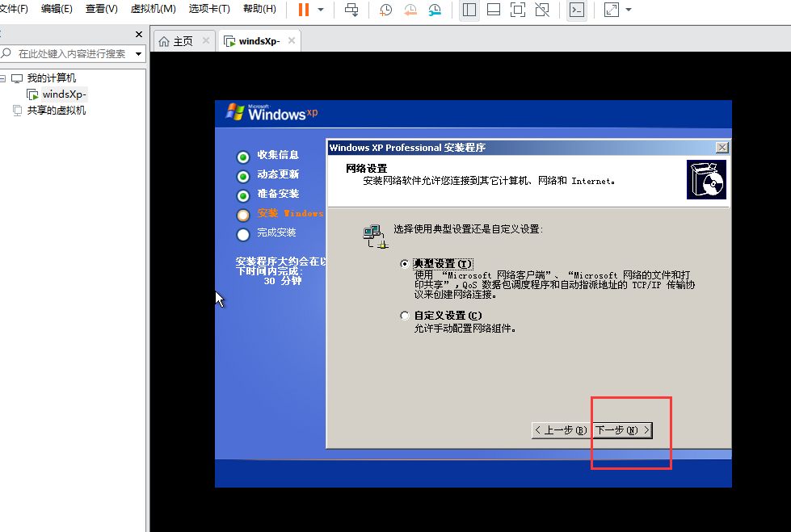This screenshot has width=791, height=532.
Task: Click the 30 分钟 time estimate text
Action: (x=283, y=282)
